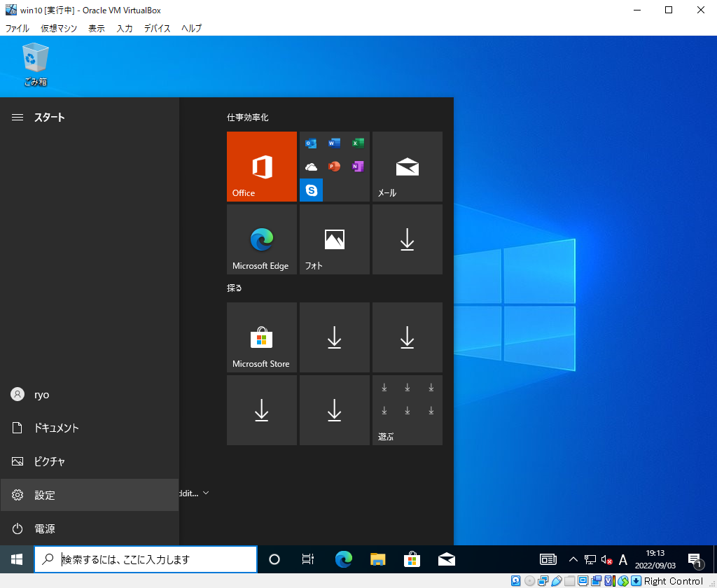Click the clock showing 19:13 2022/09/03
This screenshot has height=588, width=717.
(655, 559)
